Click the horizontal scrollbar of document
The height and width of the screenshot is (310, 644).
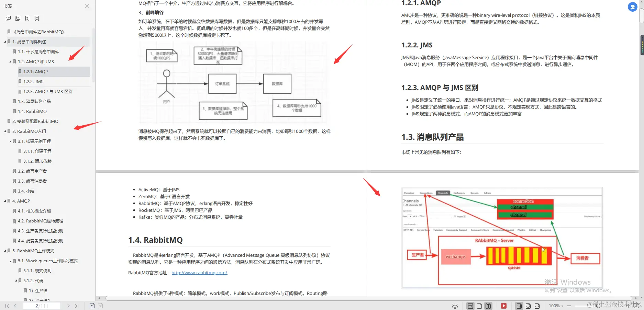click(x=368, y=298)
